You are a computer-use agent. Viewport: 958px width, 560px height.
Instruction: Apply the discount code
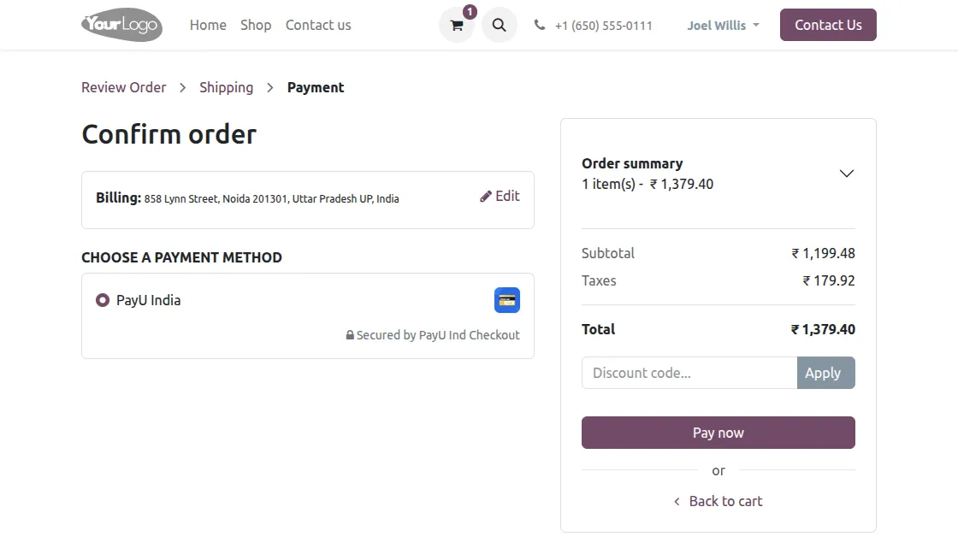tap(824, 373)
